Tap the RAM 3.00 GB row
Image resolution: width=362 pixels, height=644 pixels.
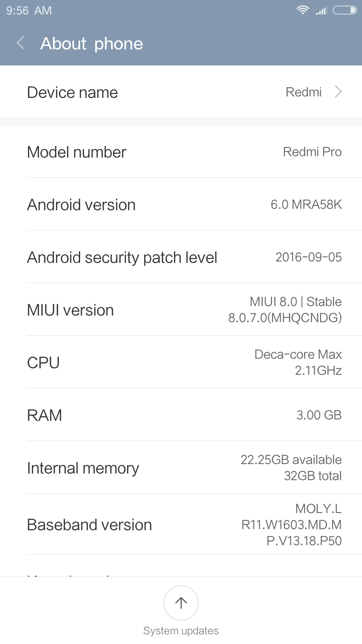tap(181, 415)
